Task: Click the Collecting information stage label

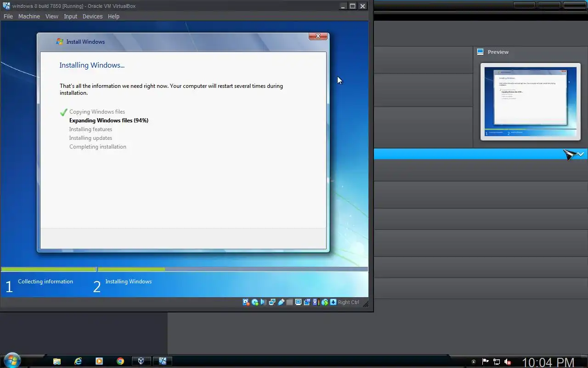Action: tap(45, 282)
